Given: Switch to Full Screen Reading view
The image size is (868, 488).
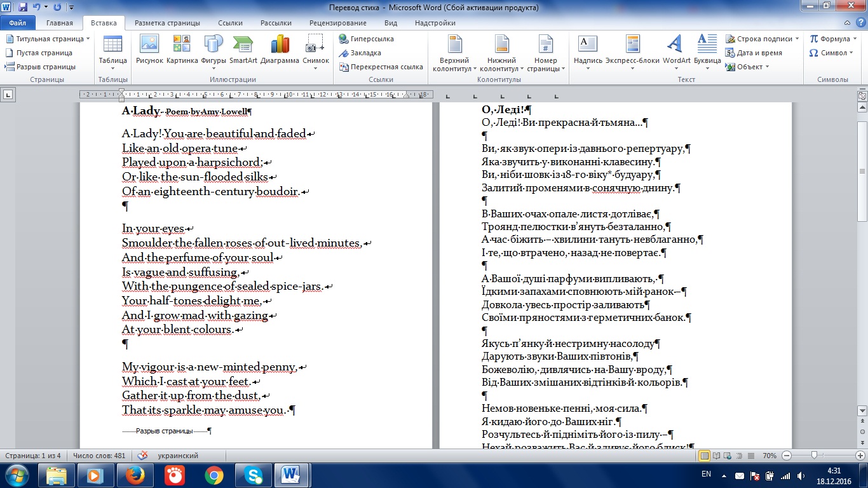Looking at the screenshot, I should 716,456.
